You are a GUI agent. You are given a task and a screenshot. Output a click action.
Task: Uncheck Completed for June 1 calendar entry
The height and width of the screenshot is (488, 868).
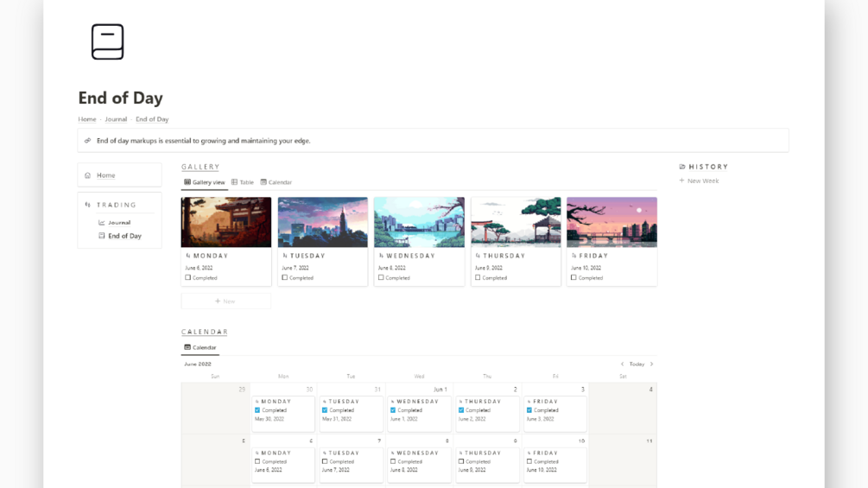pyautogui.click(x=393, y=410)
